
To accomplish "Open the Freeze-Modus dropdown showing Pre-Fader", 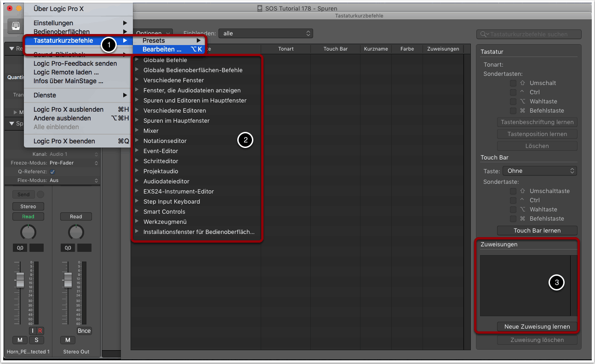I will pos(74,163).
